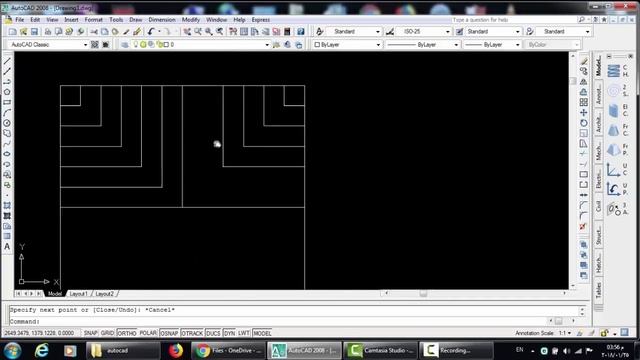This screenshot has width=640, height=360.
Task: Open the File menu
Action: (20, 20)
